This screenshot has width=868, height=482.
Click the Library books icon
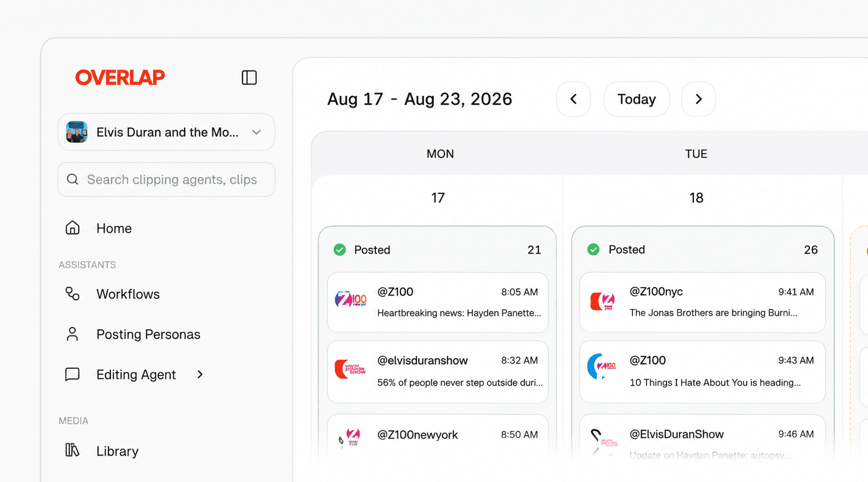point(73,450)
